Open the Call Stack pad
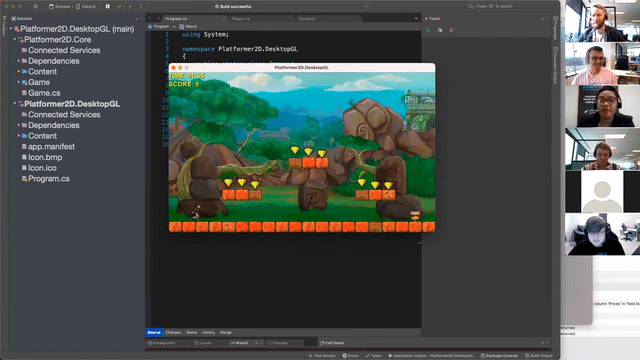 point(332,343)
